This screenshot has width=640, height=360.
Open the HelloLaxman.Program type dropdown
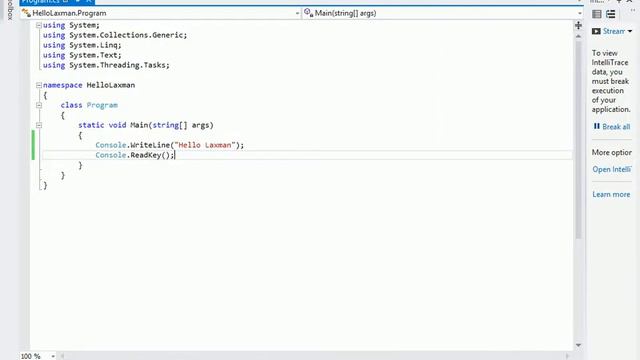297,13
